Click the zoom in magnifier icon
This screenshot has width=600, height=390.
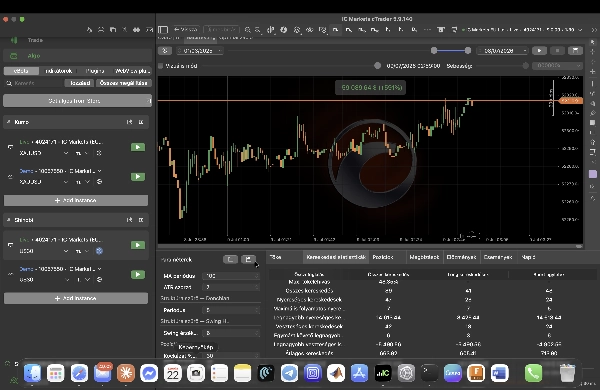tap(248, 30)
